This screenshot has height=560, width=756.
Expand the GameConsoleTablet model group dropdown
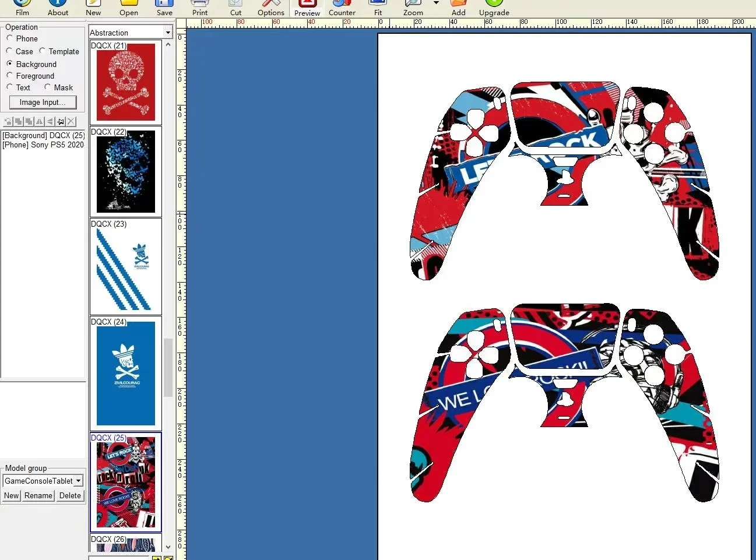(x=78, y=481)
